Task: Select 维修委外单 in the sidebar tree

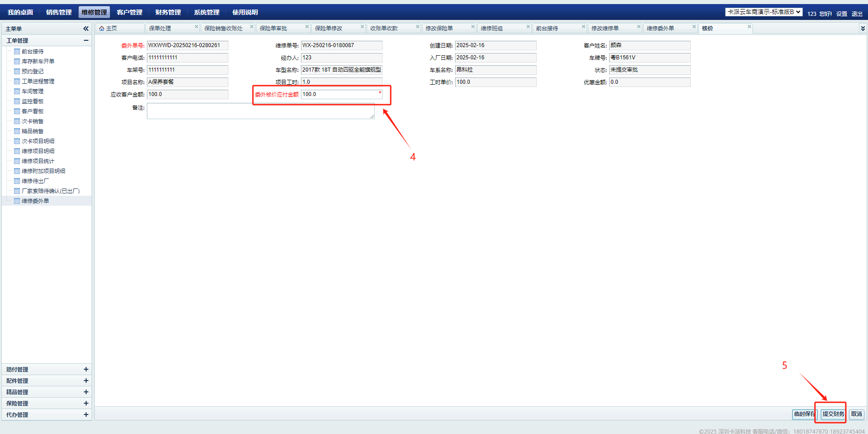Action: (35, 201)
